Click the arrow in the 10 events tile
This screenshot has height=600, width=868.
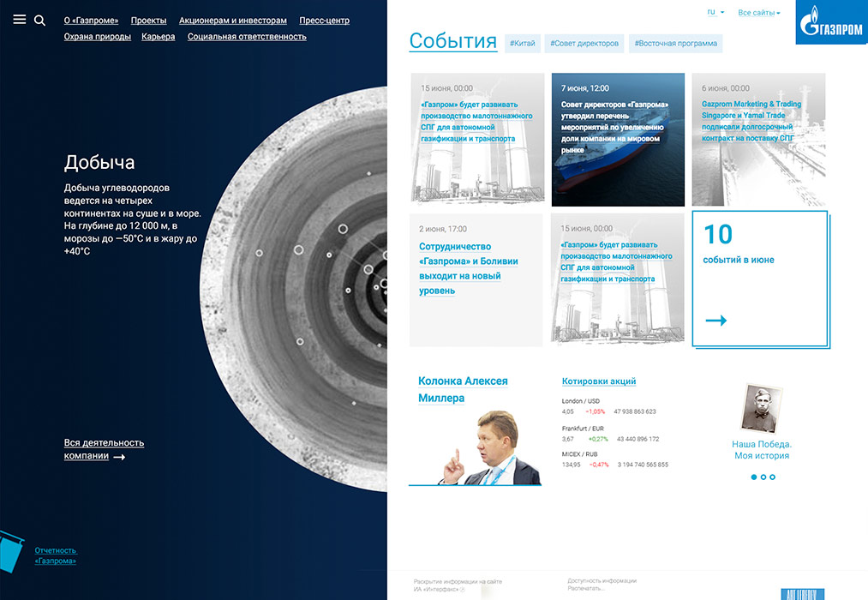[716, 321]
